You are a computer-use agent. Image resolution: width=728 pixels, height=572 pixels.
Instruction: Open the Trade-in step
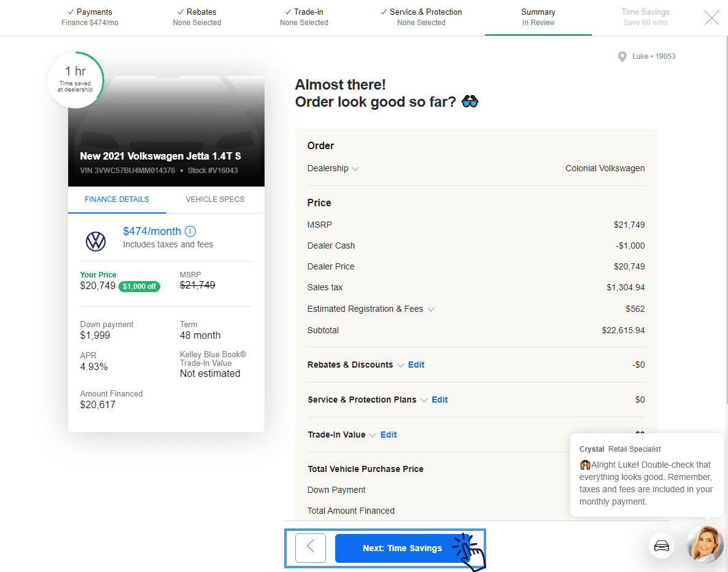pos(304,17)
